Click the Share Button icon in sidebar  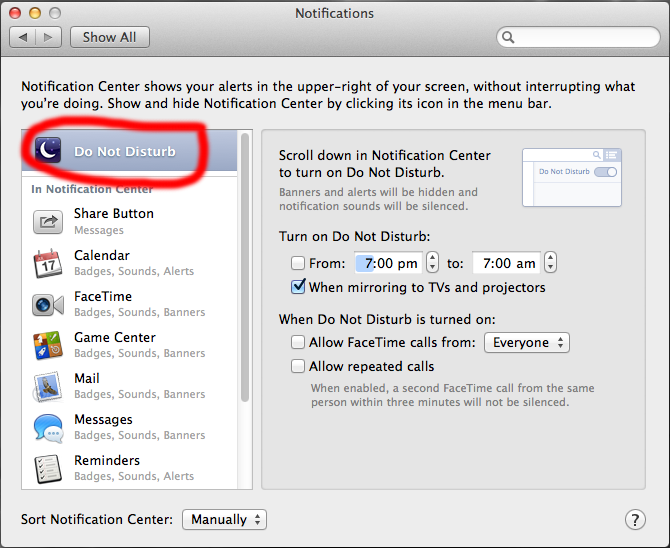(48, 221)
